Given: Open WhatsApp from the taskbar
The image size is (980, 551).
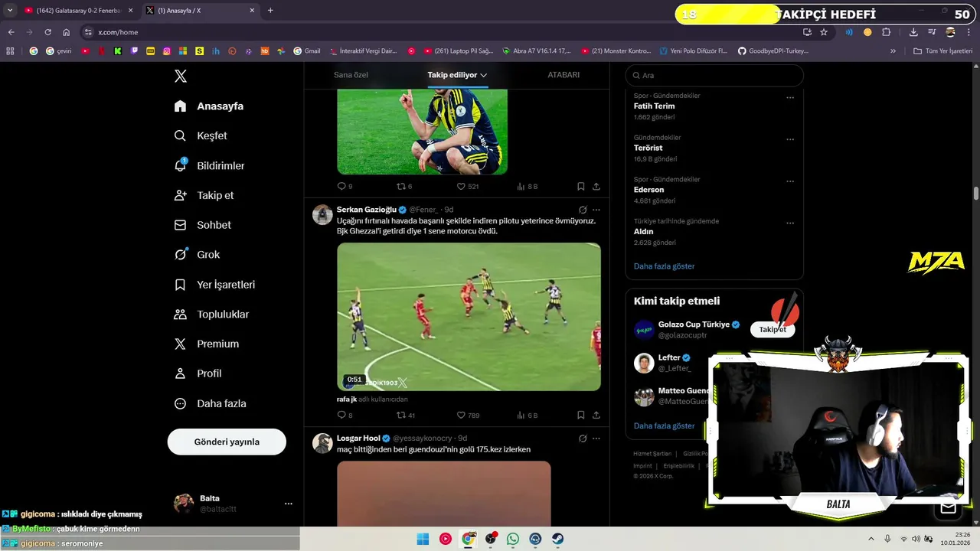Looking at the screenshot, I should tap(513, 539).
